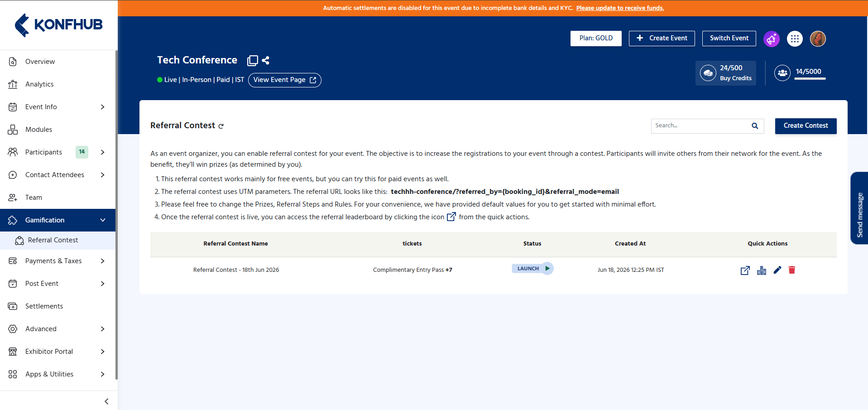Click the share icon beside Tech Conference
868x410 pixels.
pos(266,60)
